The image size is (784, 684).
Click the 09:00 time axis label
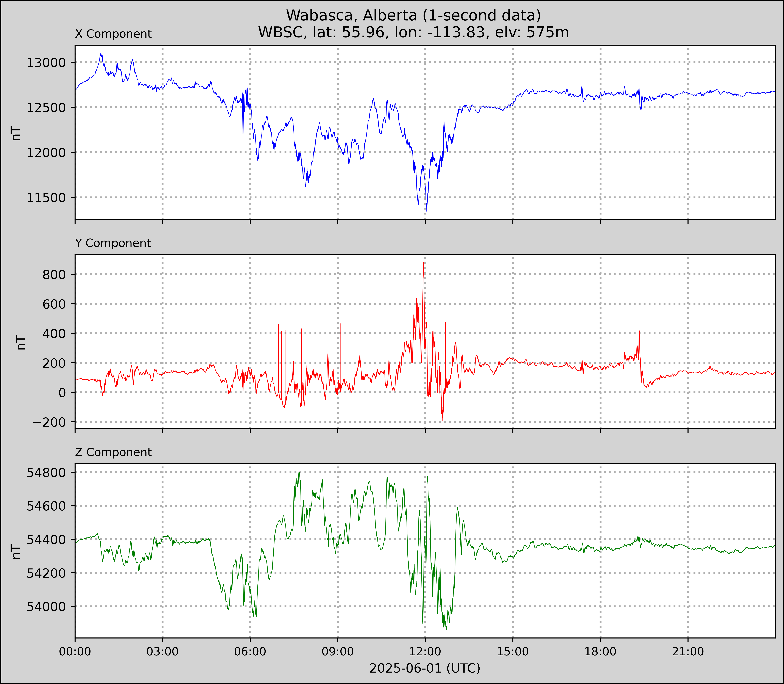tap(338, 652)
